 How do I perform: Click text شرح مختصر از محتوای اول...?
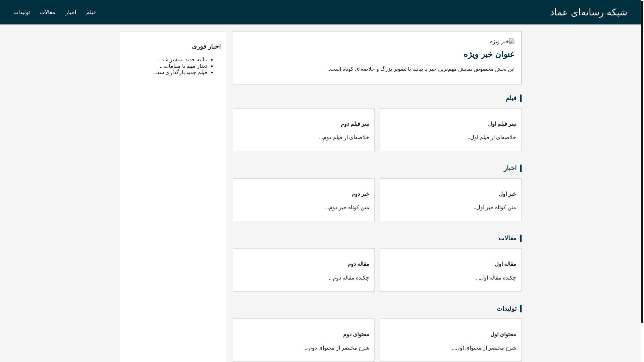point(484,348)
